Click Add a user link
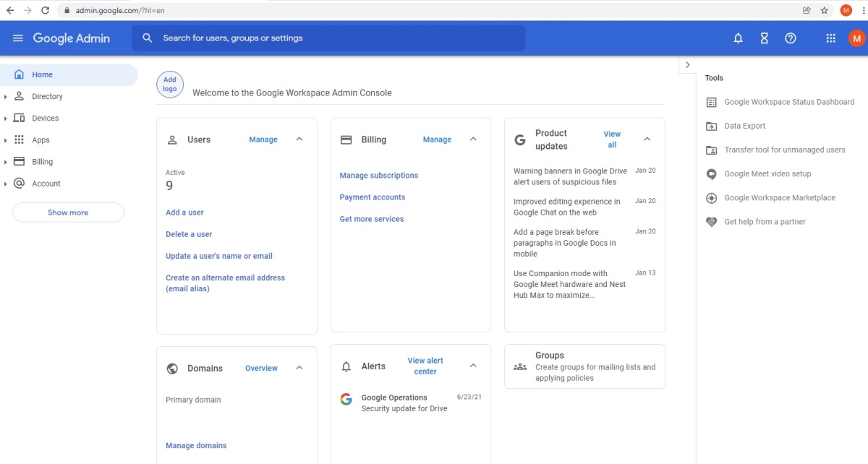Image resolution: width=868 pixels, height=464 pixels. 184,212
